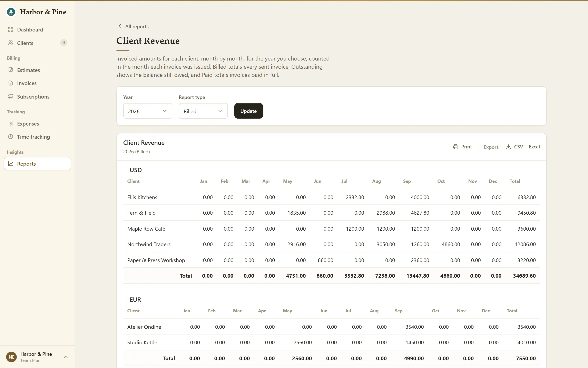
Task: Open the Report type dropdown showing Billed
Action: point(203,111)
